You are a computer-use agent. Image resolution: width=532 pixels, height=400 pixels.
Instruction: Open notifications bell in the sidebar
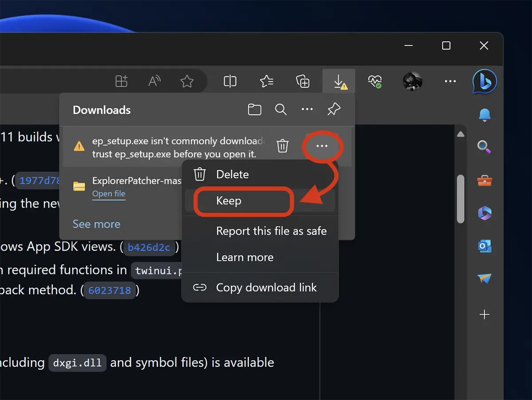click(484, 115)
